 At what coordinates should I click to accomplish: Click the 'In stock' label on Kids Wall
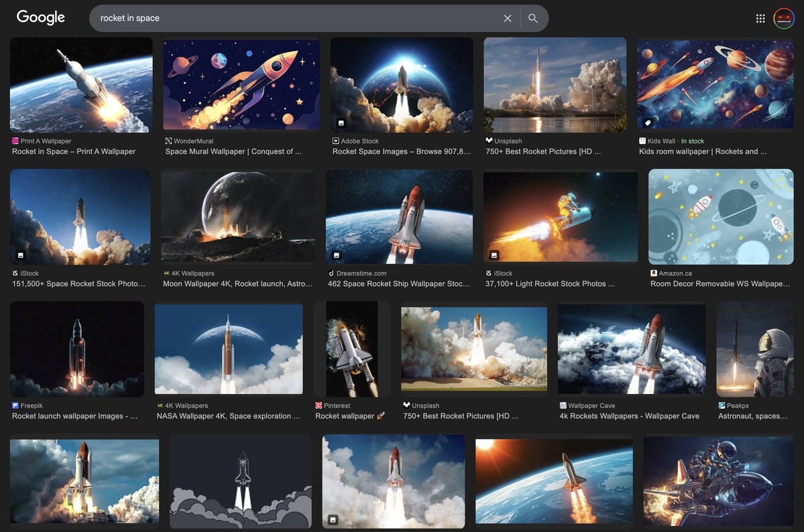(692, 141)
